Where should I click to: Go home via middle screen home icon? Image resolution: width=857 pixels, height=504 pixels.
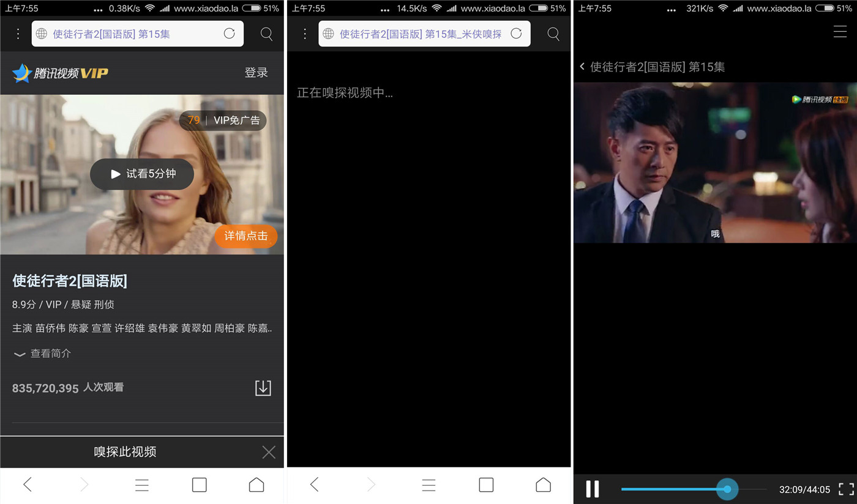(544, 485)
